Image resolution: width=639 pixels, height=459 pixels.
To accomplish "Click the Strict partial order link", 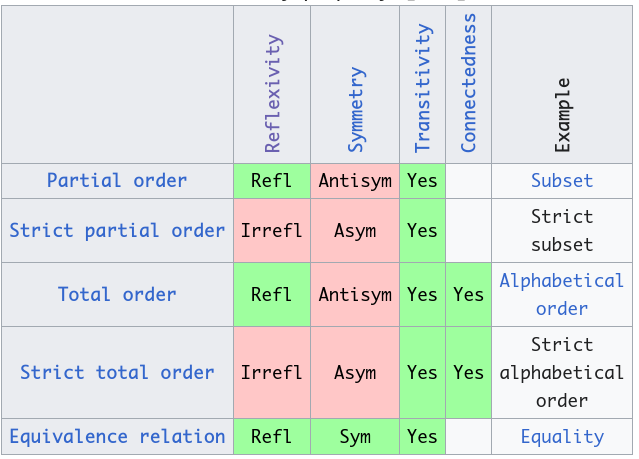I will [117, 231].
